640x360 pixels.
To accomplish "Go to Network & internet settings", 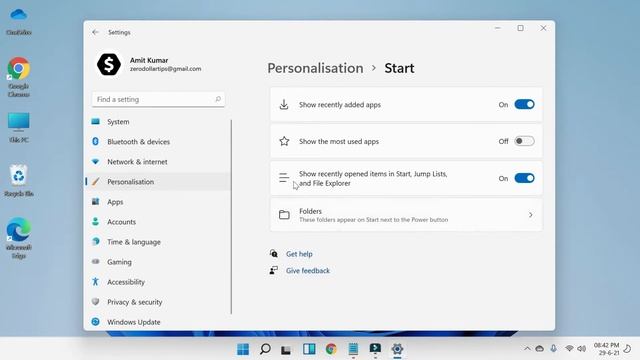I will coord(137,162).
